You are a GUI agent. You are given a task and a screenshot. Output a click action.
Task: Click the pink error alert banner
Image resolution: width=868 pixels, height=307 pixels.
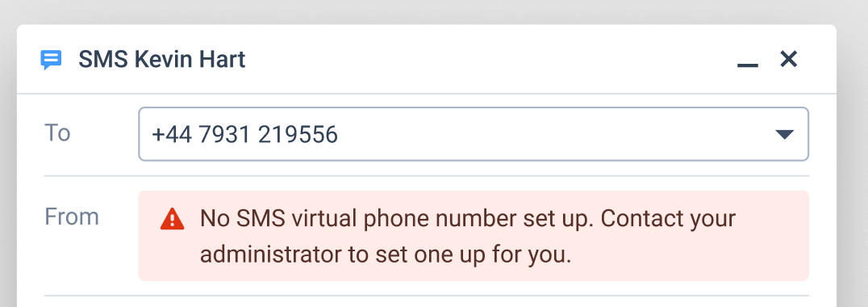click(x=474, y=236)
